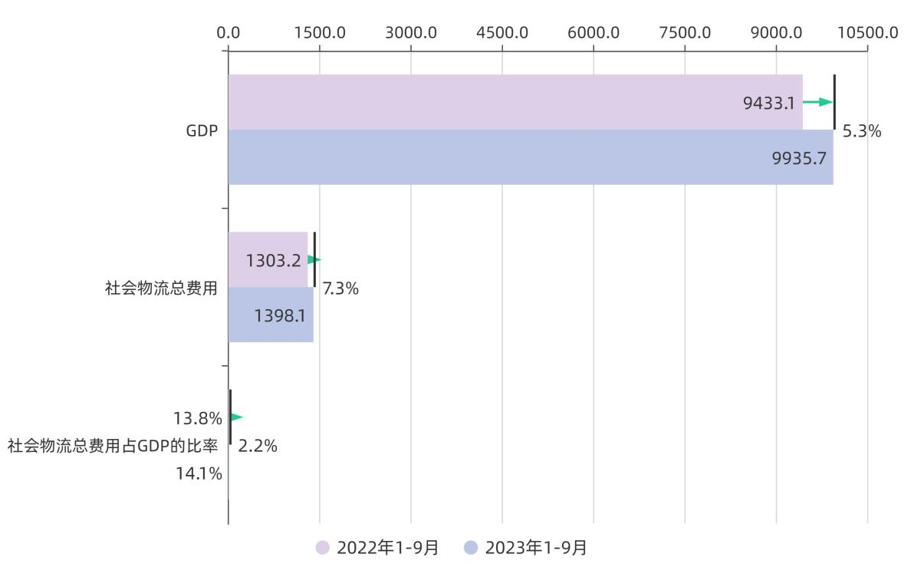Viewport: 924px width, 564px height.
Task: Toggle the 2023年1-9月 legend circle marker
Action: (471, 547)
